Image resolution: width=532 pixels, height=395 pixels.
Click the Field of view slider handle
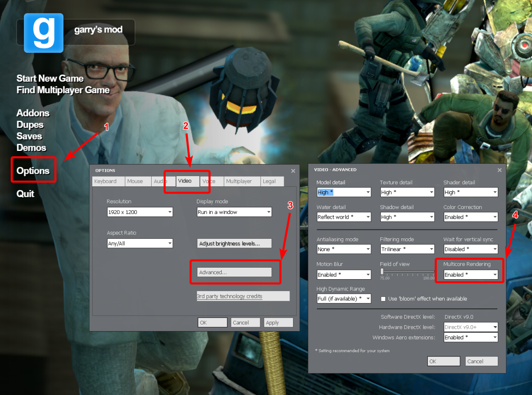click(x=382, y=271)
